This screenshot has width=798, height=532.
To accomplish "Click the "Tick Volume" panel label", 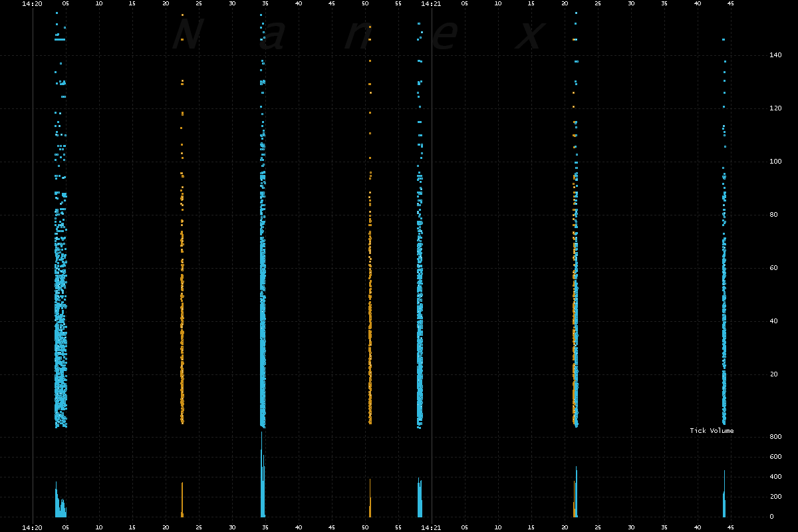I will pos(712,431).
